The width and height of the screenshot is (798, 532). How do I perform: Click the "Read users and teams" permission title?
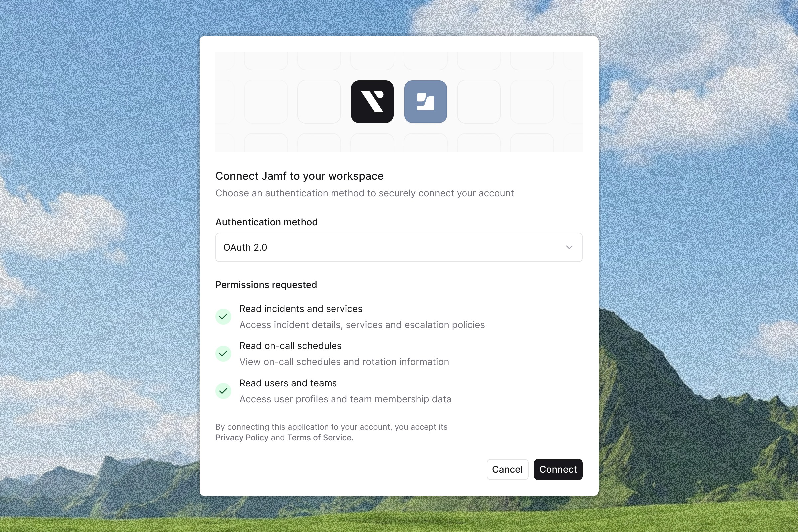point(288,383)
